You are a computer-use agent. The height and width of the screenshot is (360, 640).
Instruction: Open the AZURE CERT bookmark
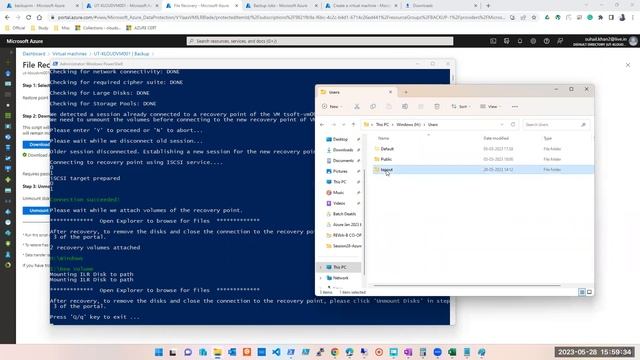141,28
